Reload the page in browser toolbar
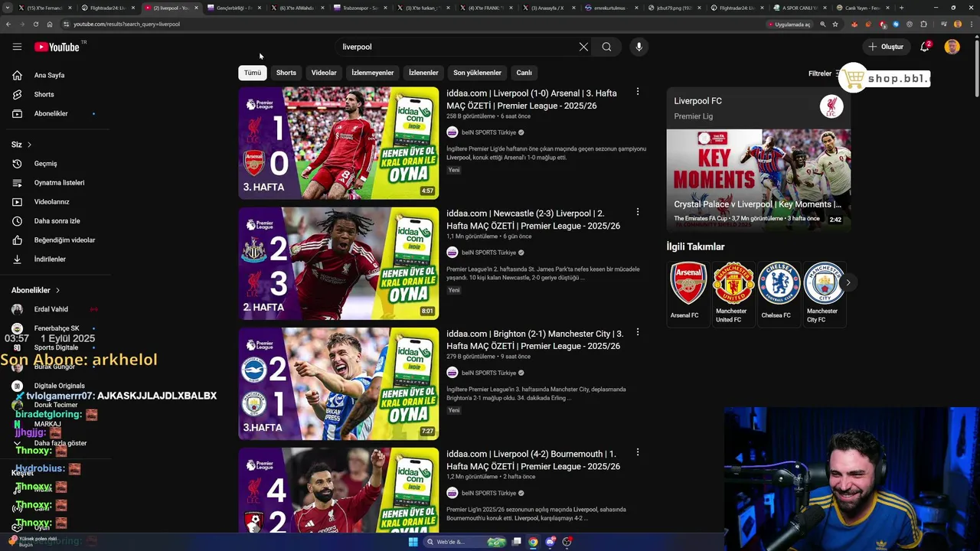This screenshot has width=980, height=551. tap(35, 24)
